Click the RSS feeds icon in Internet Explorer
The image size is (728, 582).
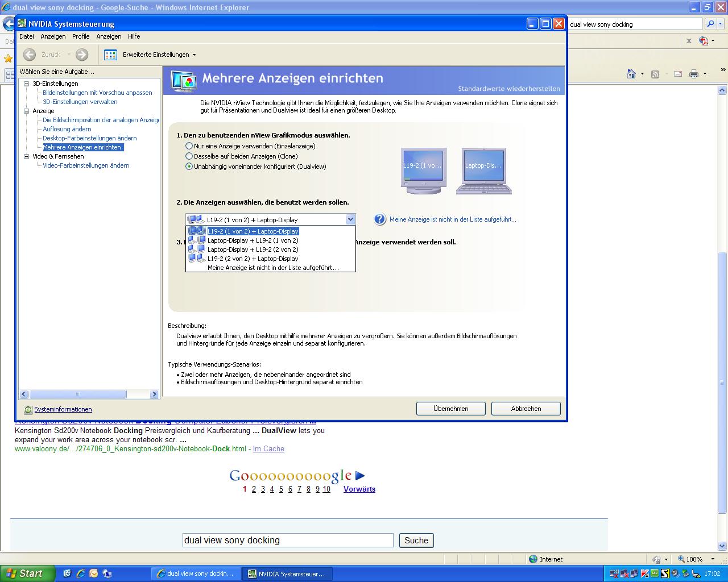655,74
